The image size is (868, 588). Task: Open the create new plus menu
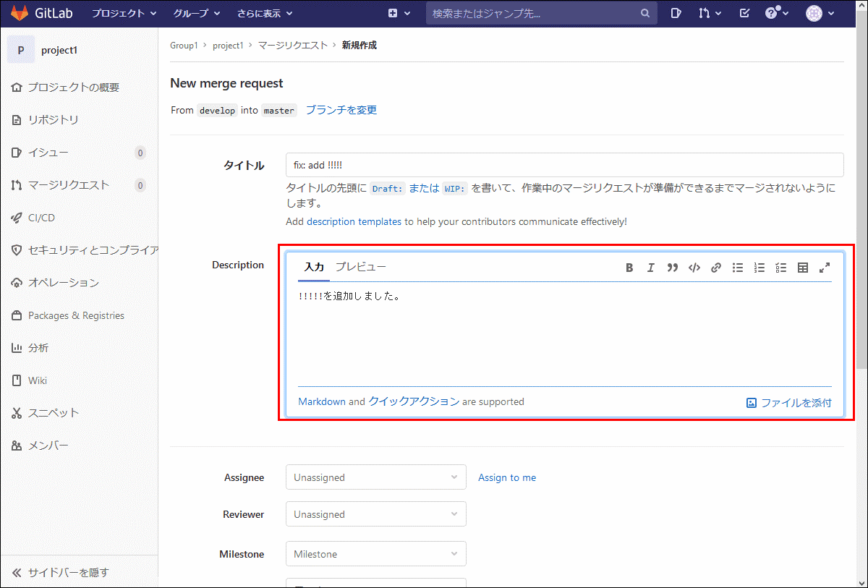(x=399, y=13)
